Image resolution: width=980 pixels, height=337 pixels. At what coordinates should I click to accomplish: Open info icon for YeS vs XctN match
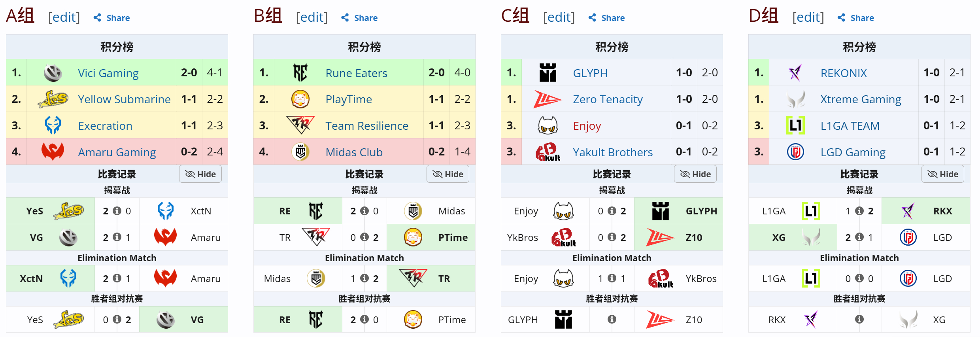tap(117, 211)
